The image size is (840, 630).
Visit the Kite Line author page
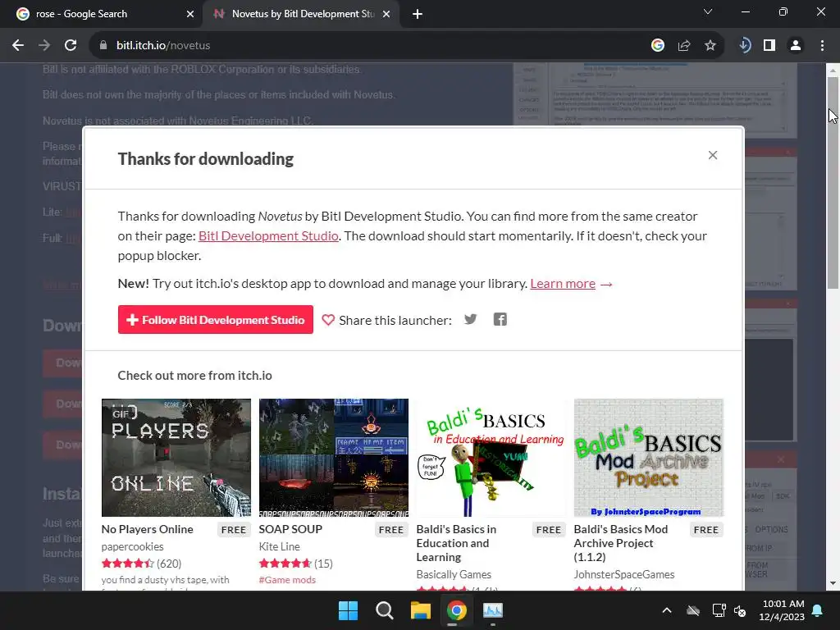279,546
